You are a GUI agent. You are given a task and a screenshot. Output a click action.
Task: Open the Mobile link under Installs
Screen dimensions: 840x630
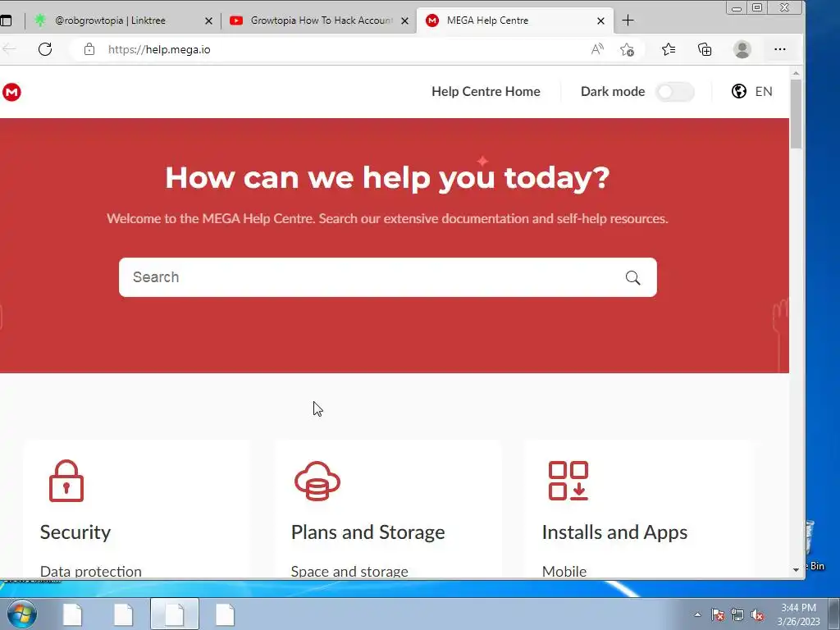(x=564, y=571)
